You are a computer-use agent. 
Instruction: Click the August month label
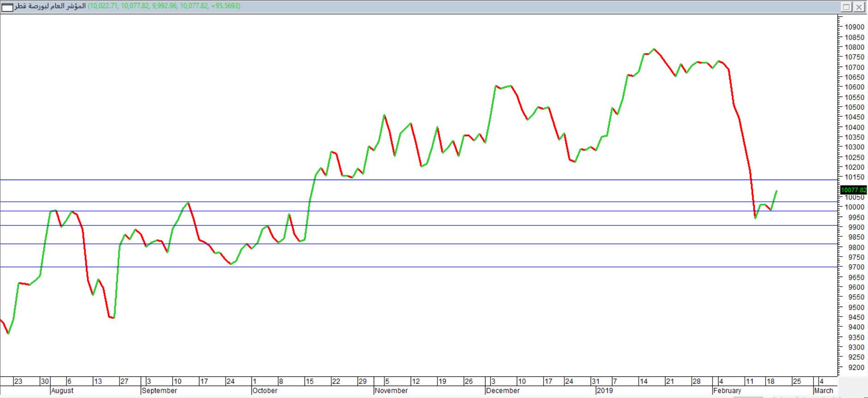pyautogui.click(x=62, y=391)
